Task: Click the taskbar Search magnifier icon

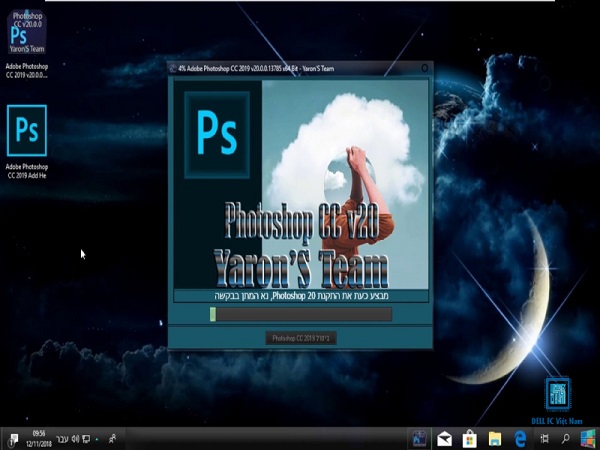Action: pos(566,439)
